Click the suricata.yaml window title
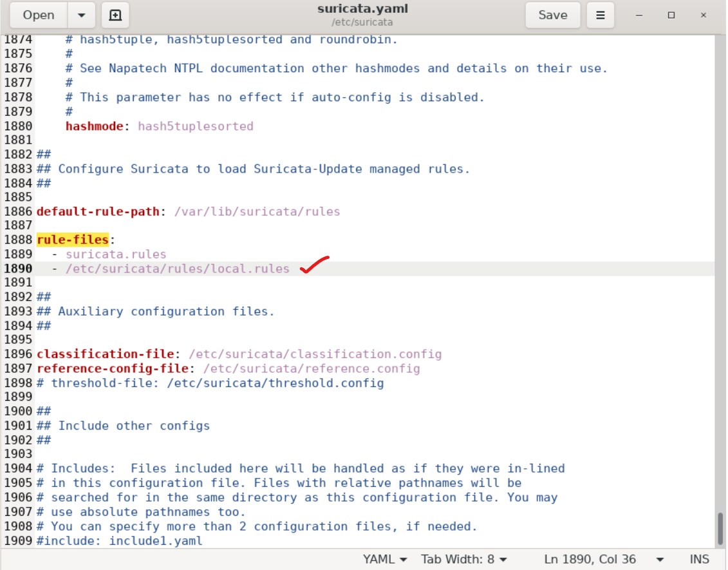This screenshot has width=728, height=570. pos(362,9)
